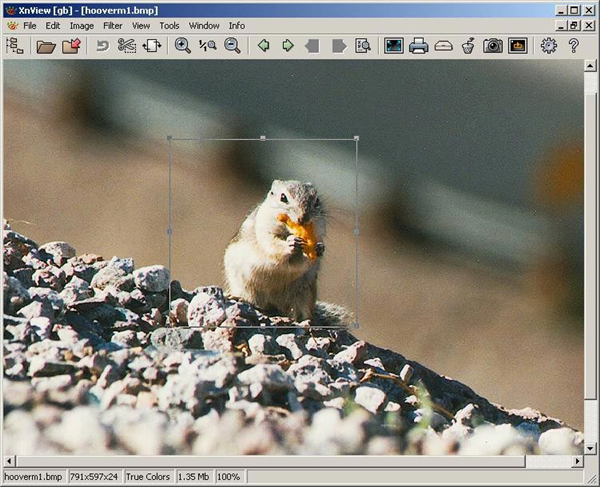
Task: Open the File menu
Action: pyautogui.click(x=29, y=25)
